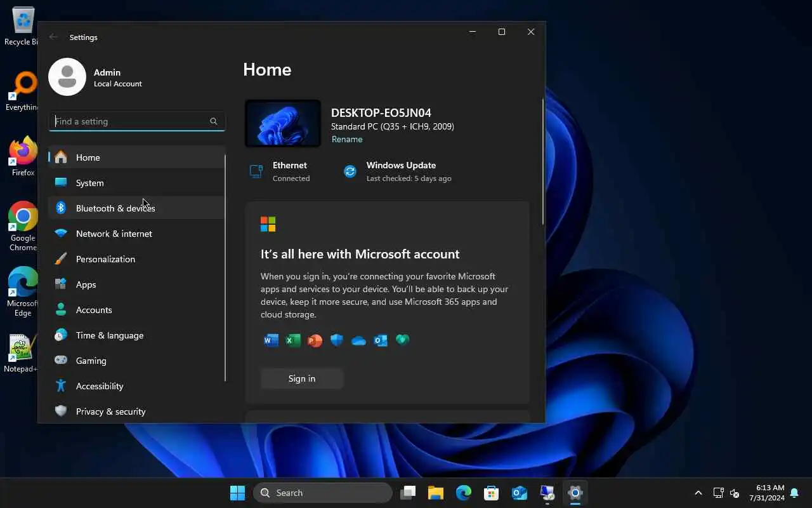
Task: Open Gaming settings
Action: pyautogui.click(x=137, y=361)
